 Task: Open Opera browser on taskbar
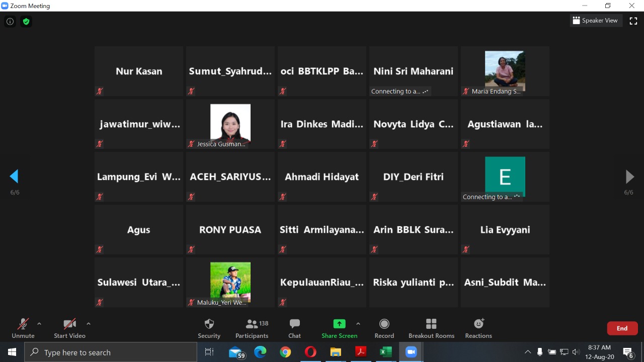tap(310, 352)
